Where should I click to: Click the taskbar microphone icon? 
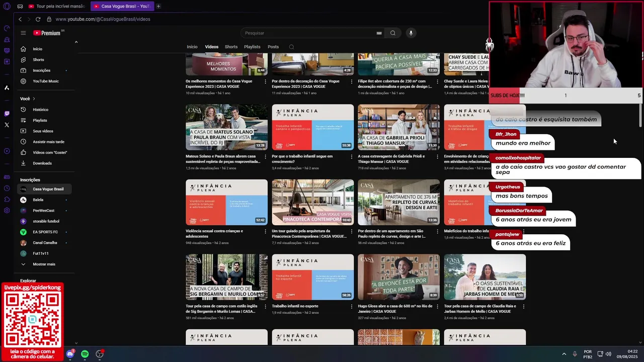pyautogui.click(x=575, y=354)
